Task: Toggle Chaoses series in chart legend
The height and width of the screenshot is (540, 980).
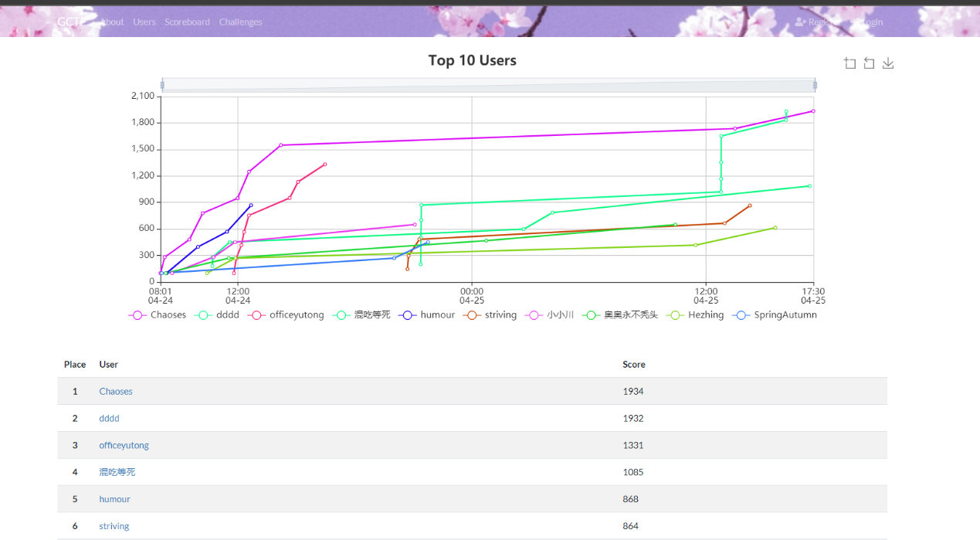Action: point(138,315)
